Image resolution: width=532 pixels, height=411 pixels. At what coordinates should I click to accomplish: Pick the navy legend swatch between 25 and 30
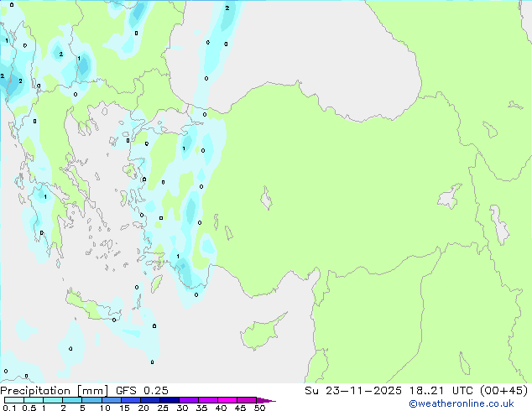point(170,400)
